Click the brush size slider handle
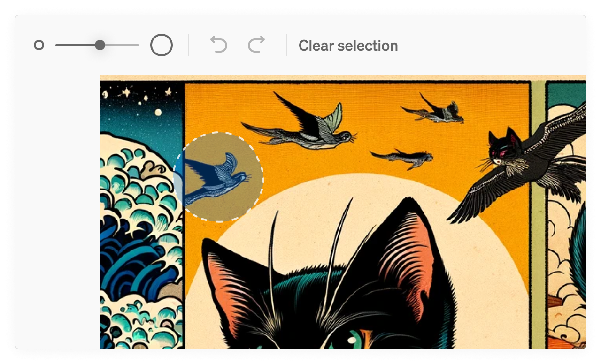 [100, 45]
